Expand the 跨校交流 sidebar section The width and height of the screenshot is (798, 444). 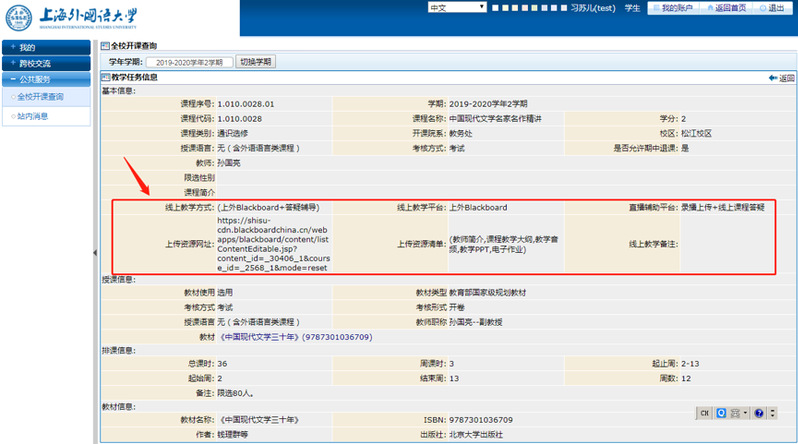47,63
